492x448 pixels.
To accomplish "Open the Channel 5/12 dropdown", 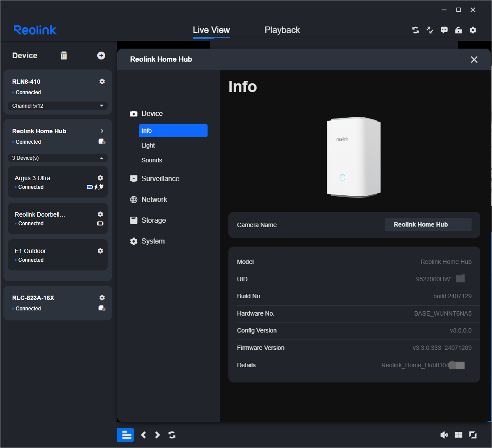I will [58, 106].
